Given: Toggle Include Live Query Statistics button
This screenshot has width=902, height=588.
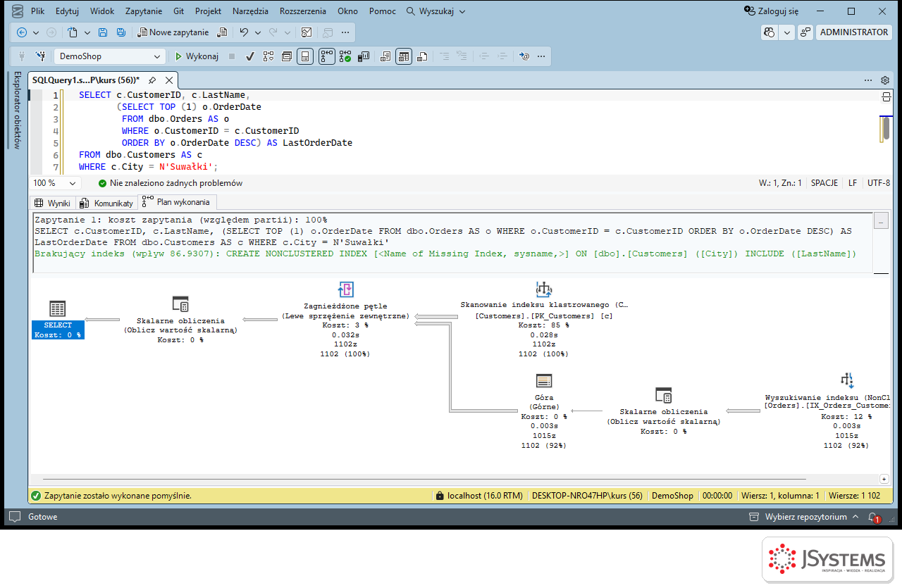Looking at the screenshot, I should tap(345, 56).
